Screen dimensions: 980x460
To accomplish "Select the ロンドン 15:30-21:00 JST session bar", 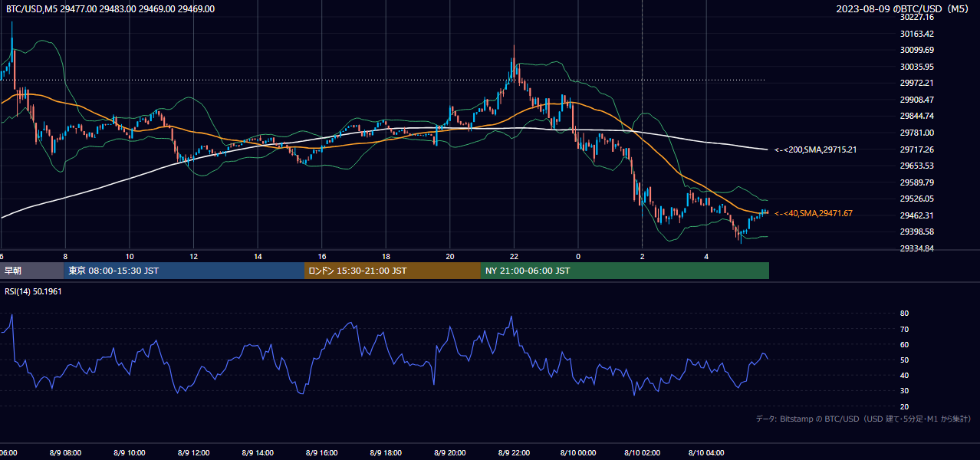I will pos(393,271).
